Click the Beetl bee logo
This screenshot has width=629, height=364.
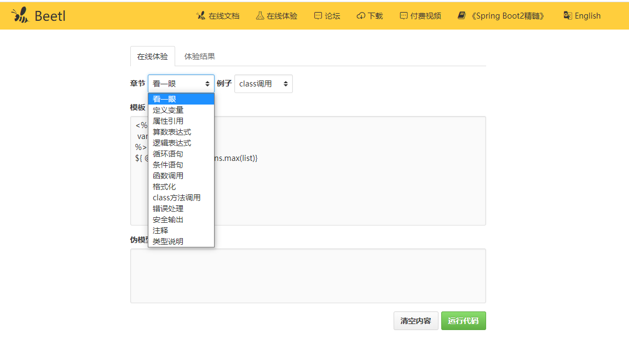tap(21, 15)
